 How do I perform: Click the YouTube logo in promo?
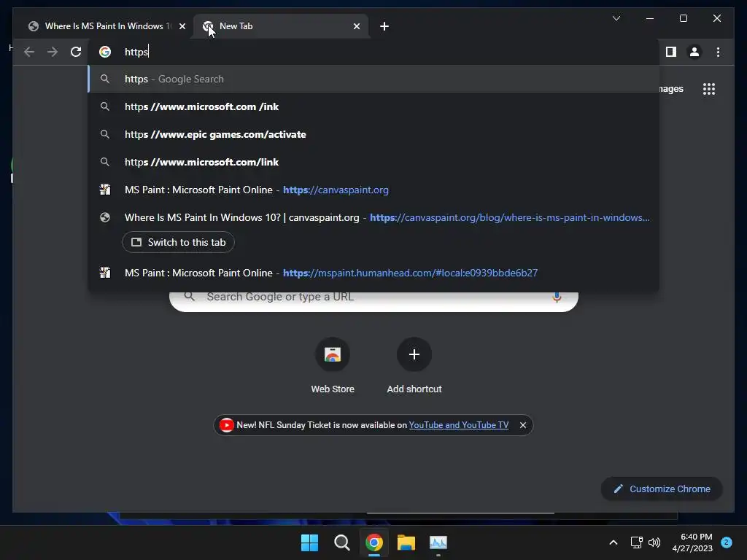[x=227, y=425]
